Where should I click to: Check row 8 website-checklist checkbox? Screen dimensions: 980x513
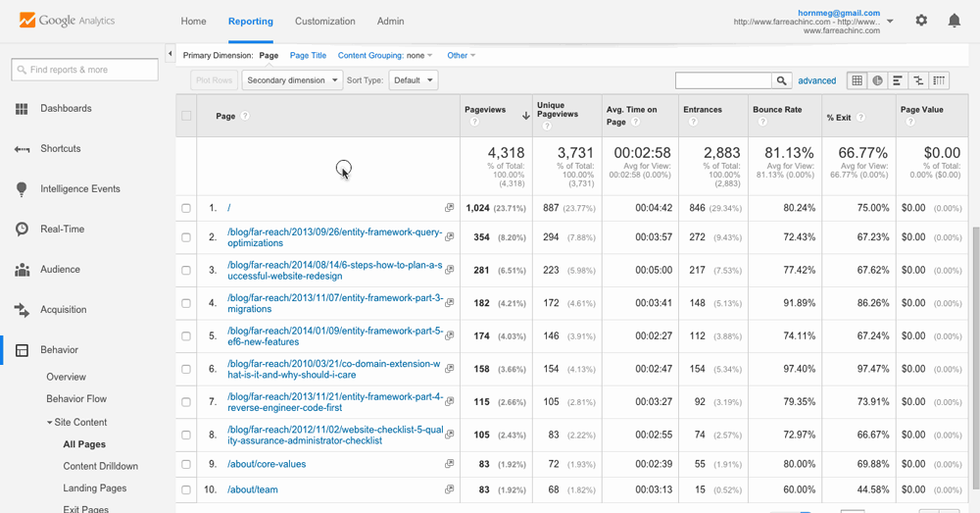click(186, 435)
